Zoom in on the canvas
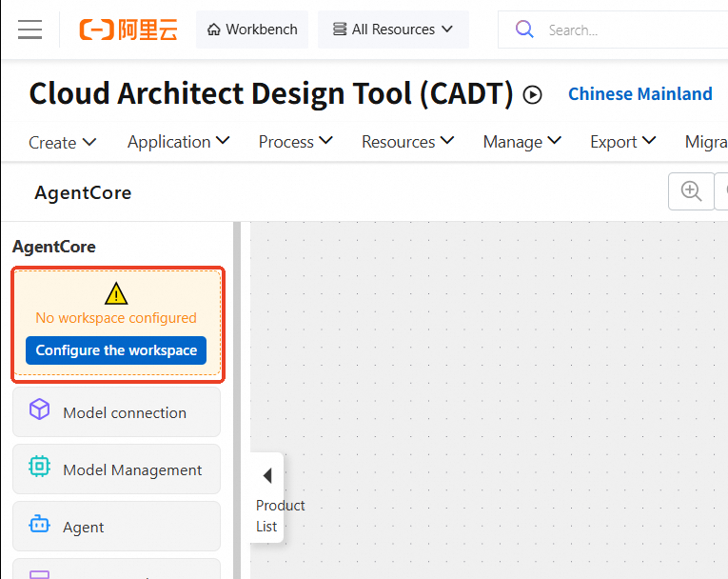Screen dimensions: 728x579 click(691, 191)
